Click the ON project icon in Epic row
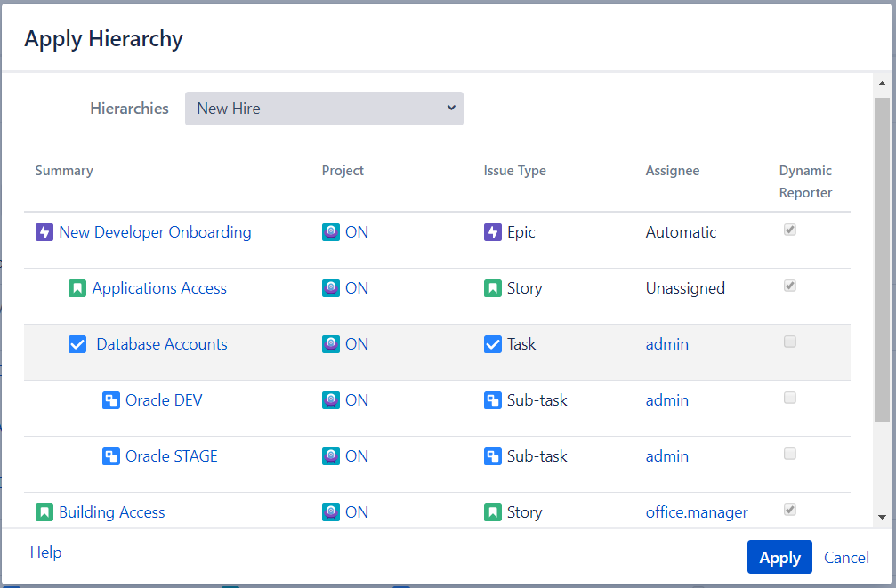Image resolution: width=896 pixels, height=588 pixels. click(331, 232)
